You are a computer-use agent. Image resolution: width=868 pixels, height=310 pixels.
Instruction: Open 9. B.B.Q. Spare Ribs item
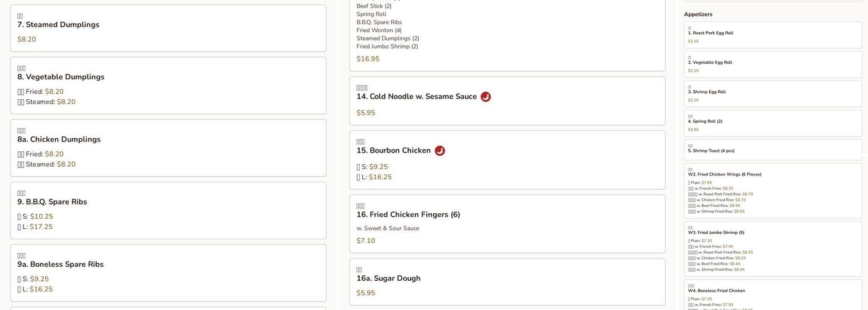pos(52,202)
